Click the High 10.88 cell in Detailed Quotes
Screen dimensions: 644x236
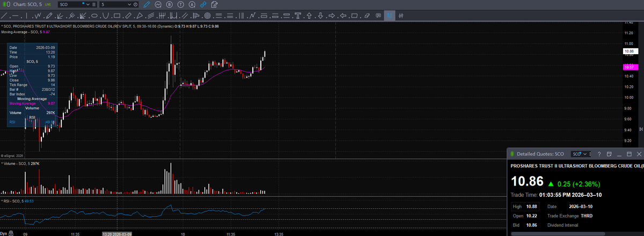point(525,206)
